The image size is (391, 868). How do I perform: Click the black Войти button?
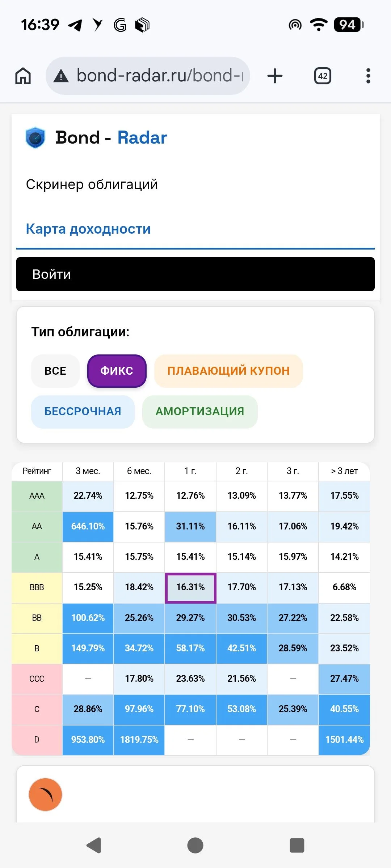point(195,274)
